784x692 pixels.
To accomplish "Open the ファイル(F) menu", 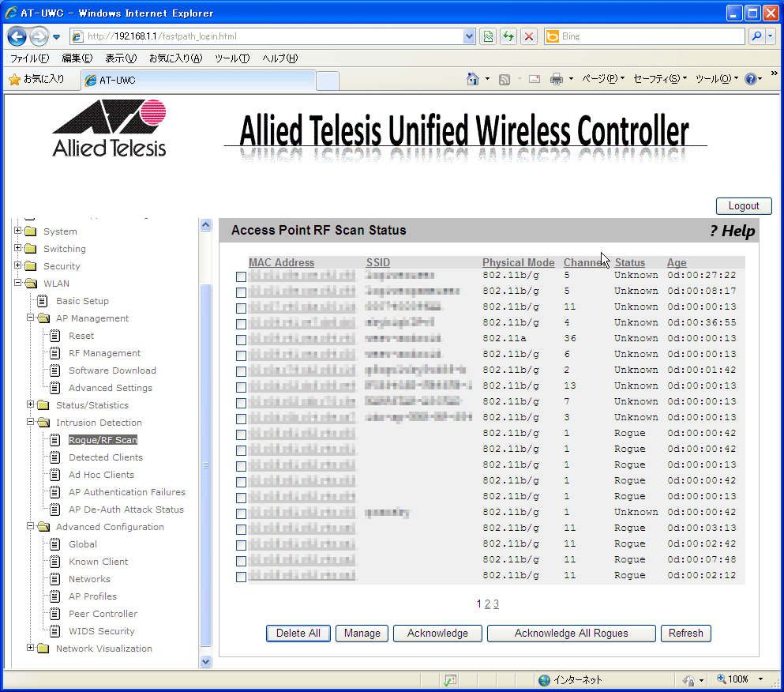I will pos(30,58).
